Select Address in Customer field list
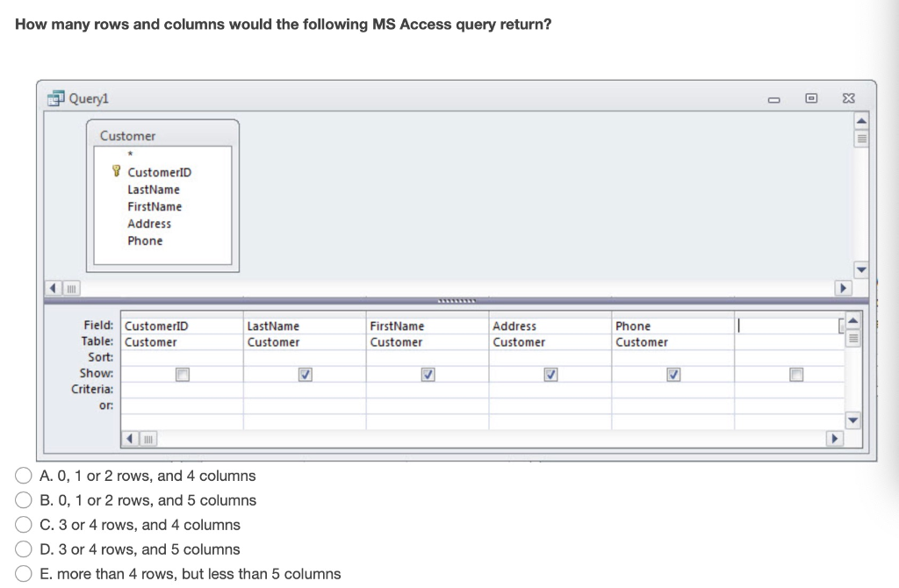The width and height of the screenshot is (899, 588). [x=149, y=224]
